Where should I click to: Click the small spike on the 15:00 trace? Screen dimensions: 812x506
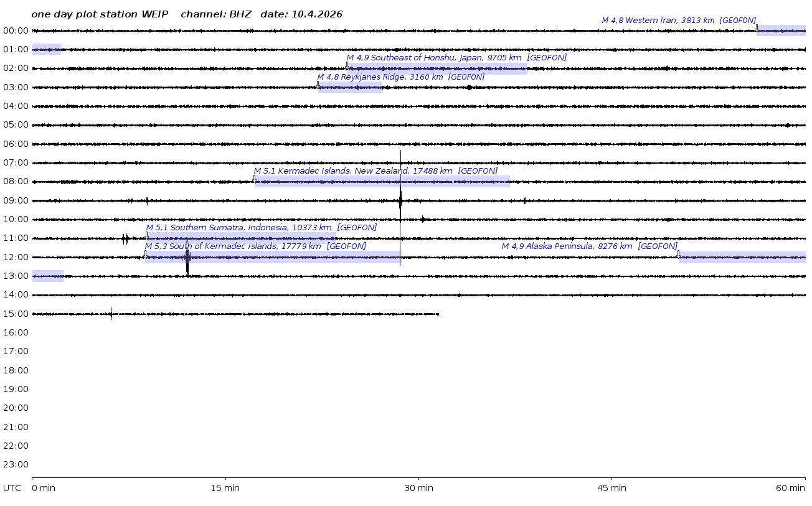(x=111, y=314)
